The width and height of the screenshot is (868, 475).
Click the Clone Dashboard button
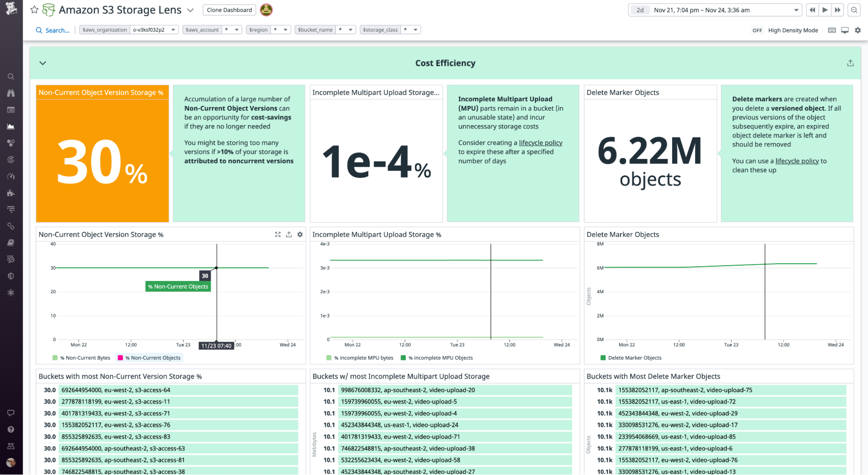pyautogui.click(x=229, y=10)
